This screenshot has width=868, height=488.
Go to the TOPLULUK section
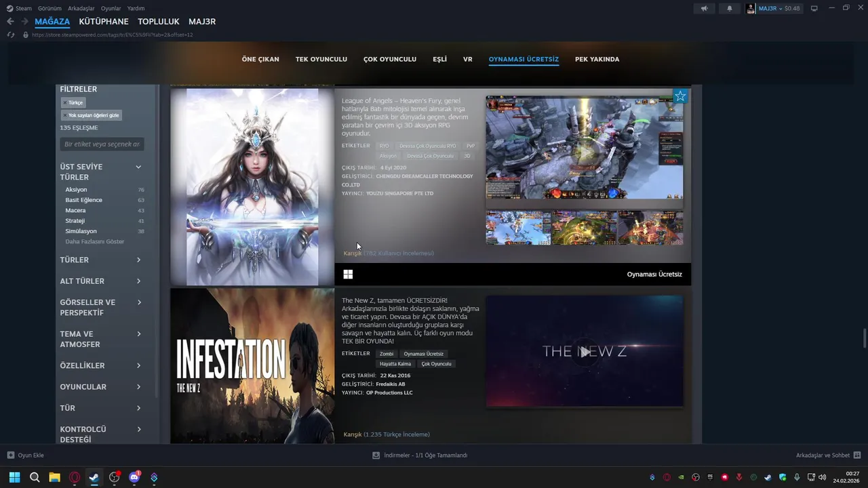pyautogui.click(x=159, y=22)
